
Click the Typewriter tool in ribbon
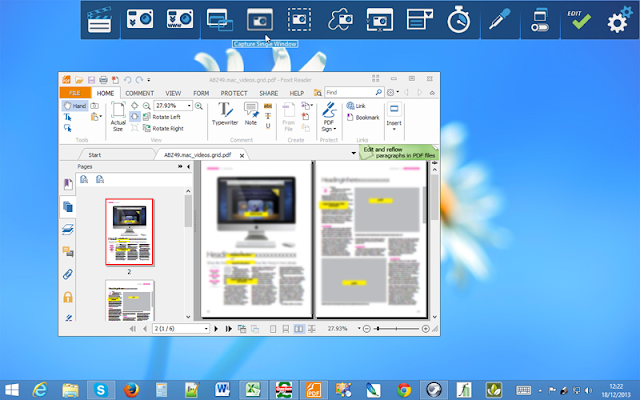[x=225, y=114]
